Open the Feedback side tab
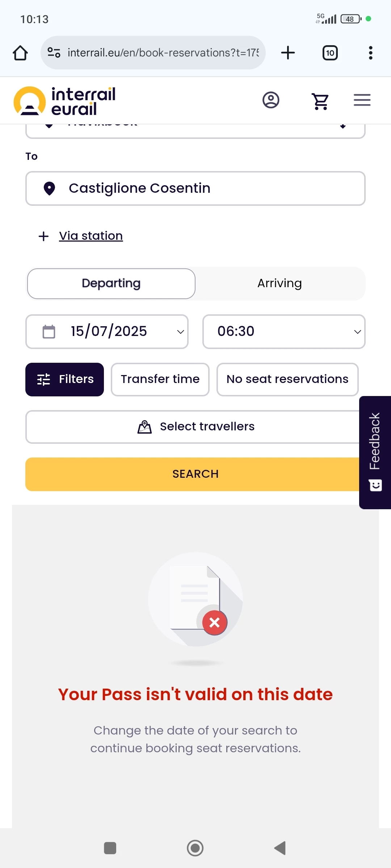The height and width of the screenshot is (868, 391). pos(375,452)
